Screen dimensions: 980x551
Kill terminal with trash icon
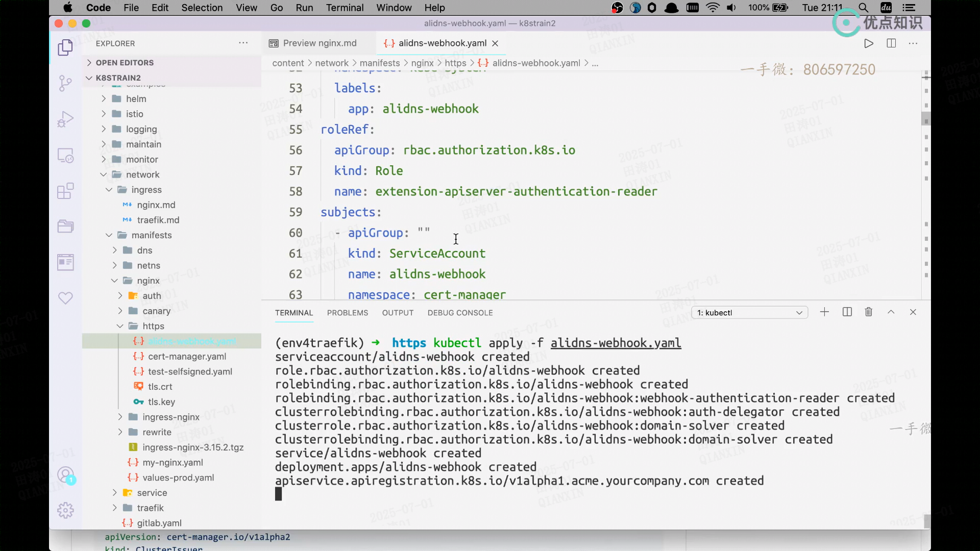point(869,312)
